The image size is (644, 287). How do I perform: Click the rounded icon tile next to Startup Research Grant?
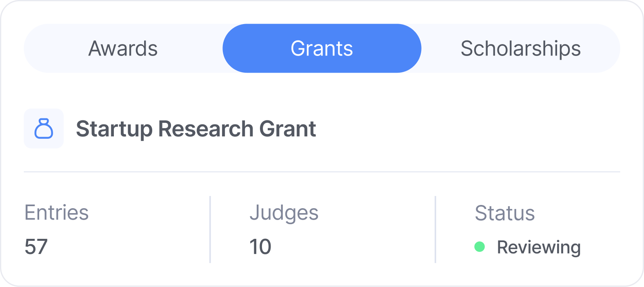pyautogui.click(x=44, y=128)
